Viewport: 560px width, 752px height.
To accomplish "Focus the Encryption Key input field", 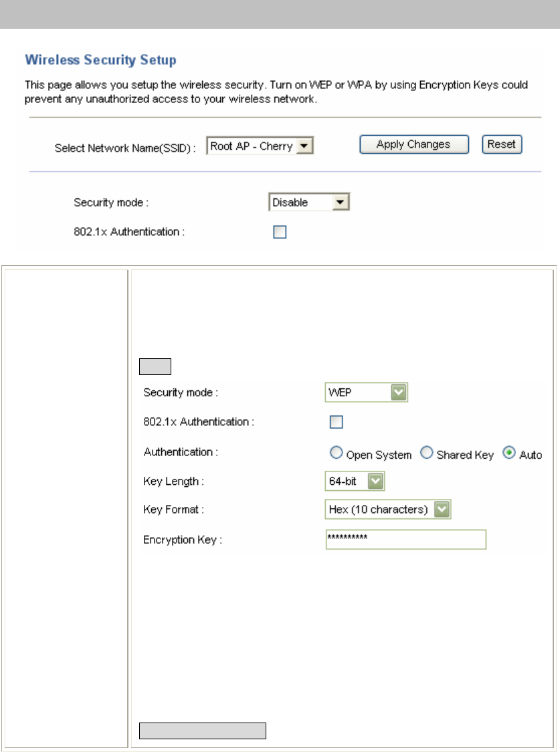I will coord(405,540).
